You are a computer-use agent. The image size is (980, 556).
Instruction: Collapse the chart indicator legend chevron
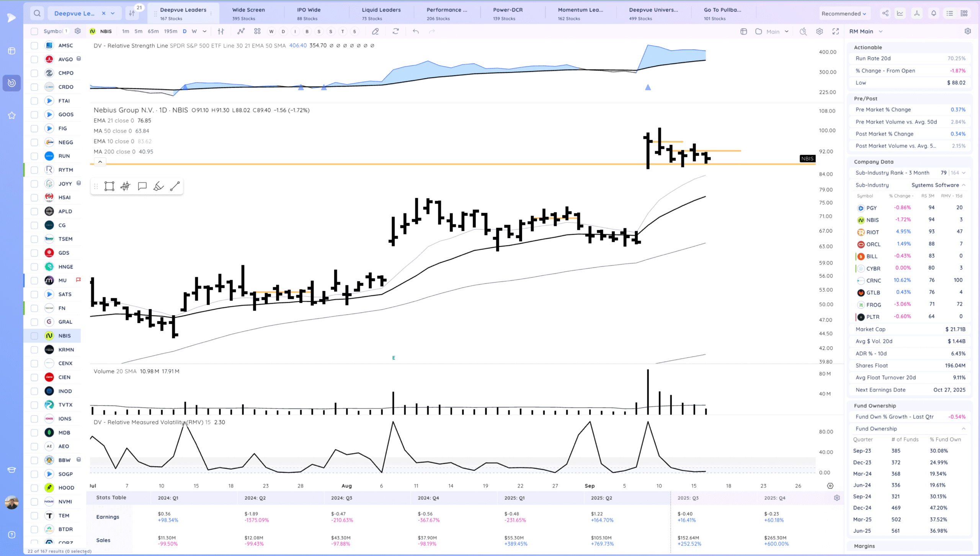point(100,162)
